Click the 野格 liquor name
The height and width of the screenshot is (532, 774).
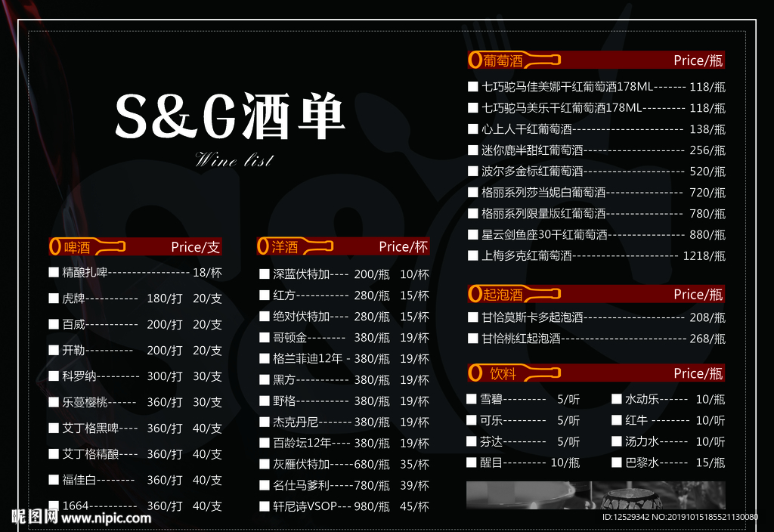pyautogui.click(x=284, y=401)
